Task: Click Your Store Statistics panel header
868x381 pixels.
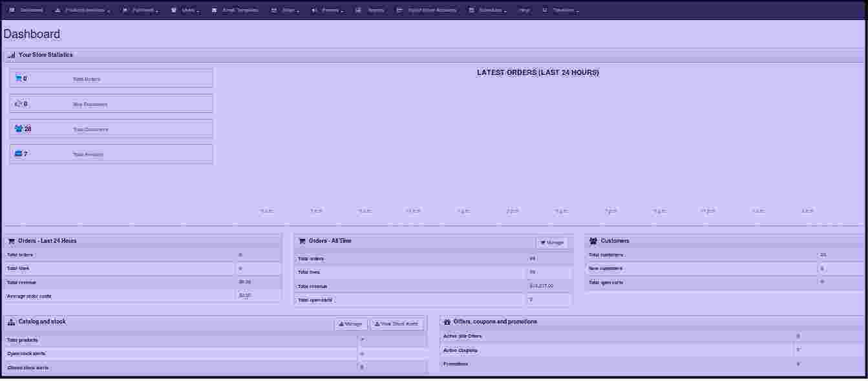Action: click(x=433, y=56)
